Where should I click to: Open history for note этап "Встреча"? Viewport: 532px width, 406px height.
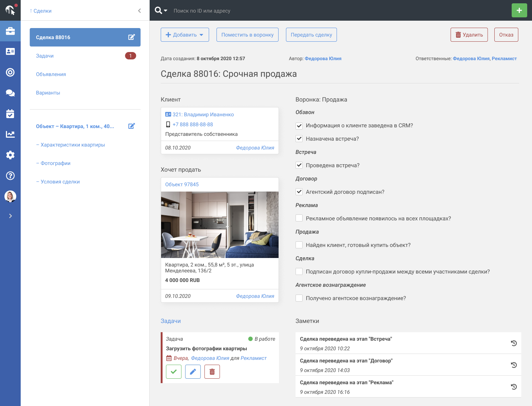click(x=514, y=343)
